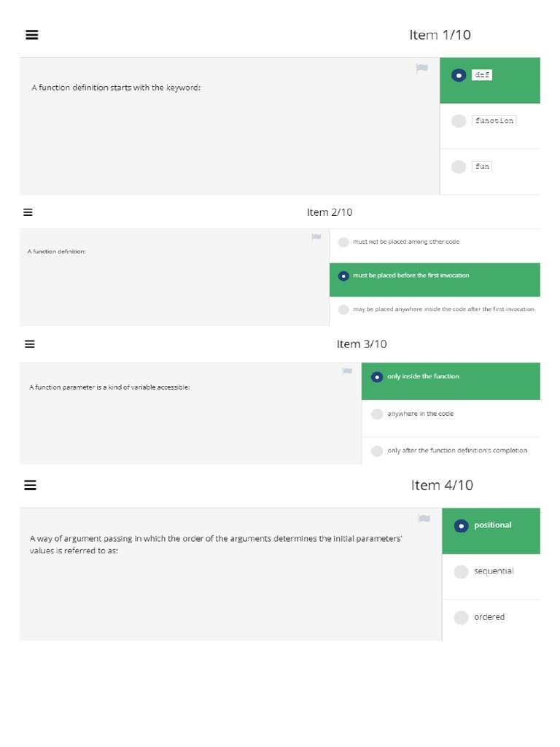Select the 'function' answer radio button
Viewport: 560px width, 747px height.
[459, 121]
